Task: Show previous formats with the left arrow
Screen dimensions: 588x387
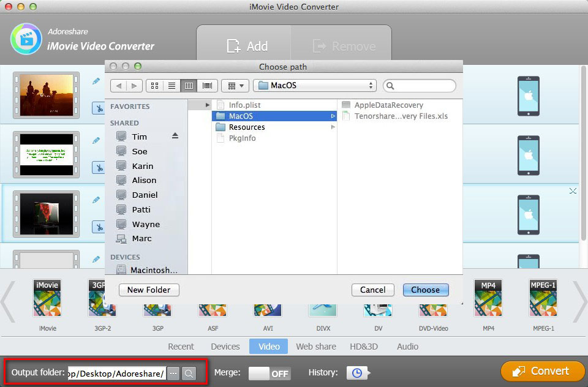Action: pos(8,301)
